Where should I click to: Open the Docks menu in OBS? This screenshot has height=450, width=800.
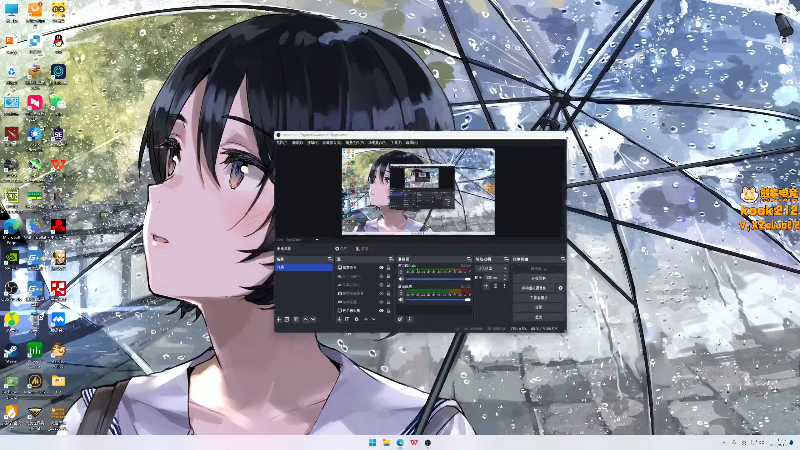[332, 143]
